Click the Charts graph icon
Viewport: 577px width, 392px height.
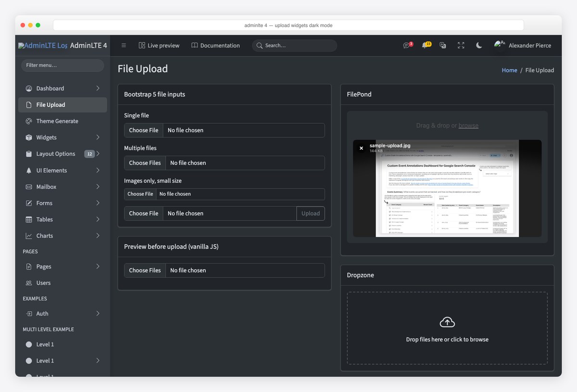[29, 236]
